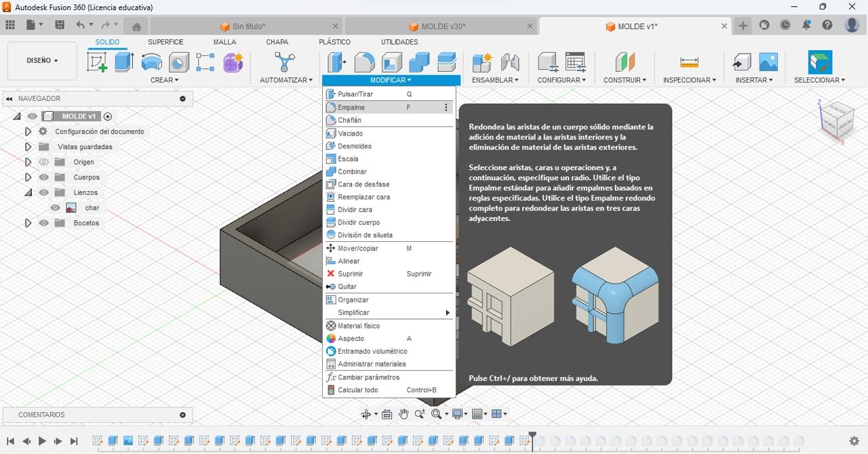Viewport: 868px width, 454px height.
Task: Select the Hole tool icon
Action: click(179, 62)
